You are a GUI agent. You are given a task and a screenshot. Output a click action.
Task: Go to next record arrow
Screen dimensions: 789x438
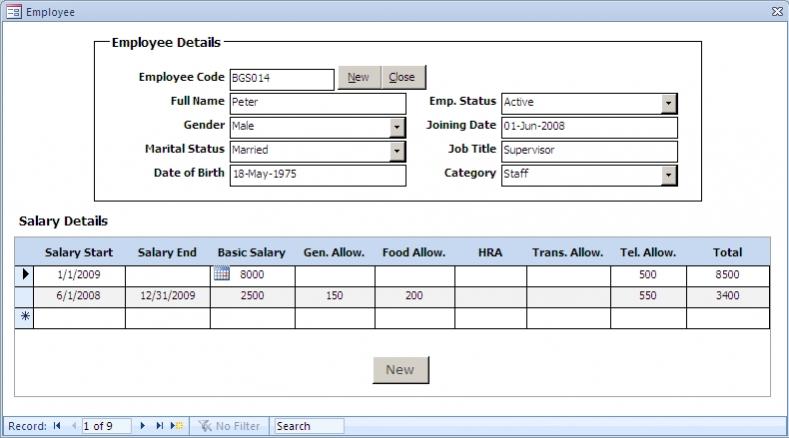click(142, 426)
